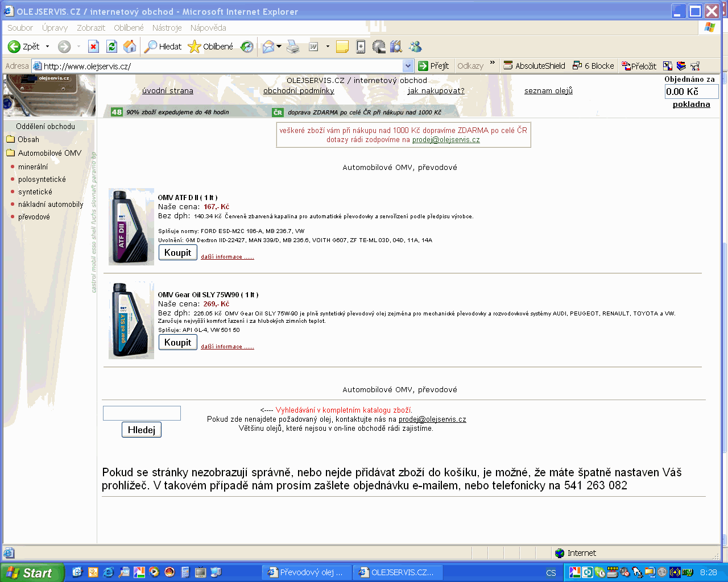Select syntetické category
The image size is (728, 582).
tap(35, 192)
